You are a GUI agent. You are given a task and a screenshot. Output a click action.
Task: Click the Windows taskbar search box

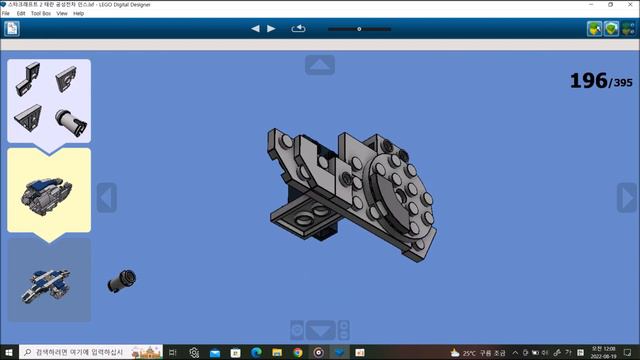[x=91, y=352]
